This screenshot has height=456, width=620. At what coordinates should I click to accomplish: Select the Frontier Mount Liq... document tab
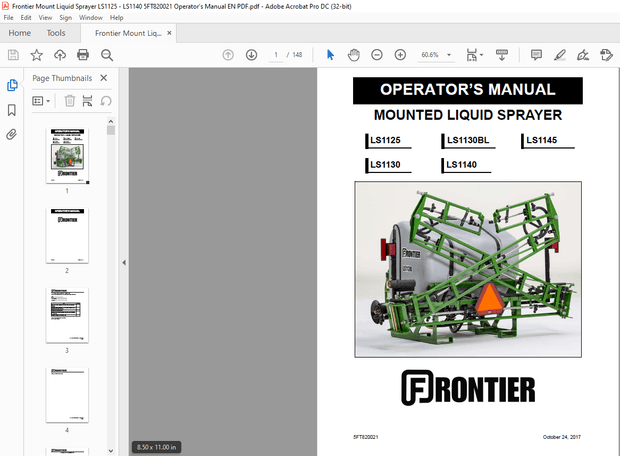[128, 33]
